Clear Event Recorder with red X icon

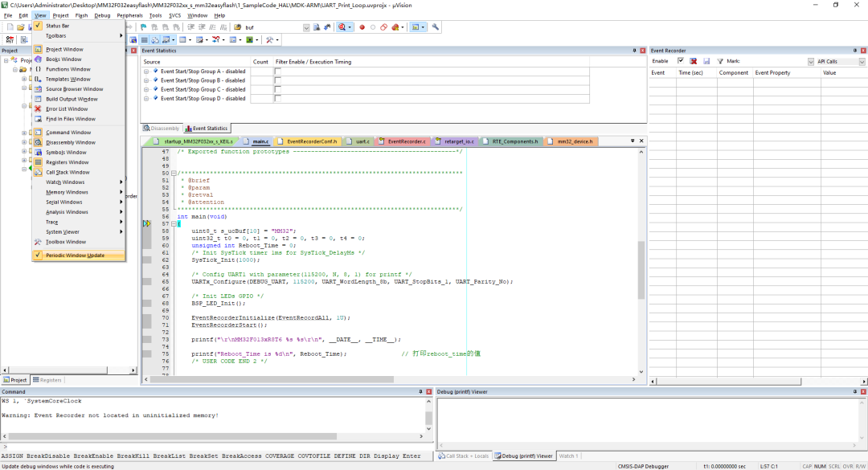click(x=693, y=61)
